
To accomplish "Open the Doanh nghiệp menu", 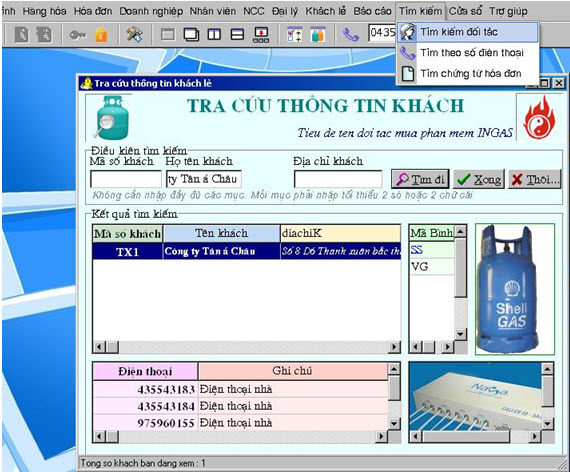I will click(151, 11).
